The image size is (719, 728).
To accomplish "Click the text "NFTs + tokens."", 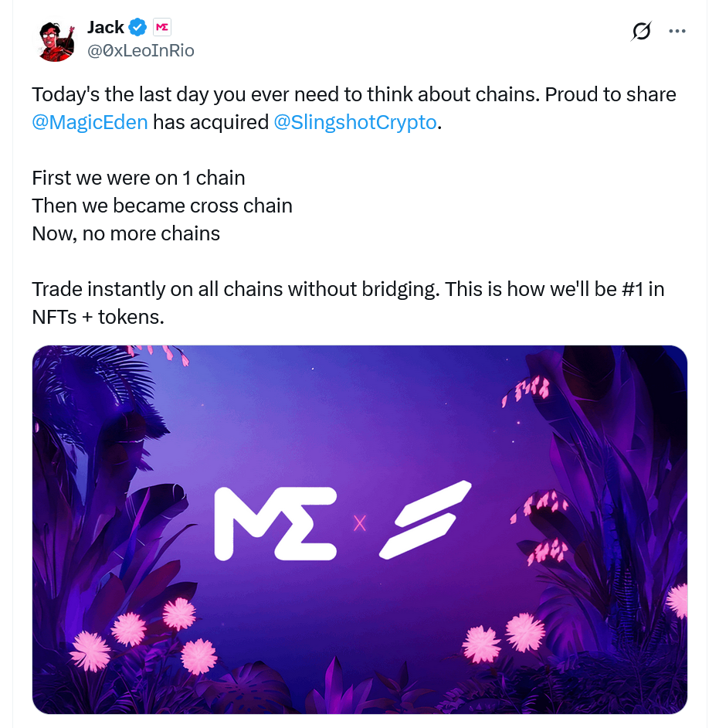I will point(98,317).
